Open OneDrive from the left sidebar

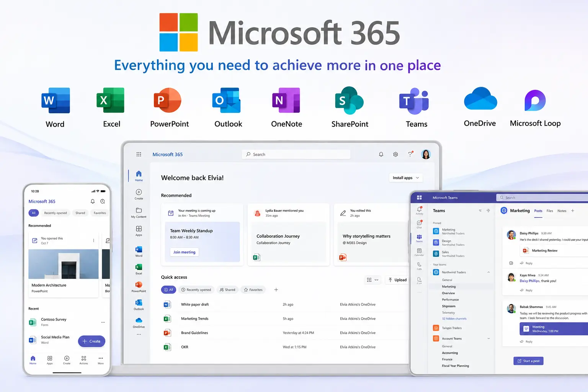(139, 323)
